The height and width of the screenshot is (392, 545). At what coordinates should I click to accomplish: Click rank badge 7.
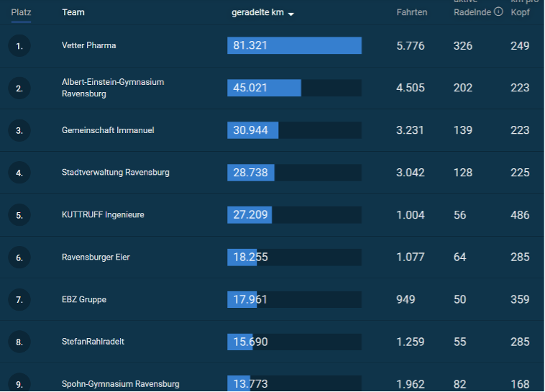19,300
